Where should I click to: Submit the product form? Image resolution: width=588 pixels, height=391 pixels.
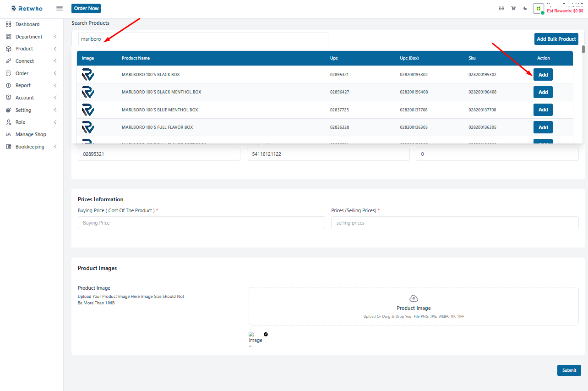click(569, 370)
